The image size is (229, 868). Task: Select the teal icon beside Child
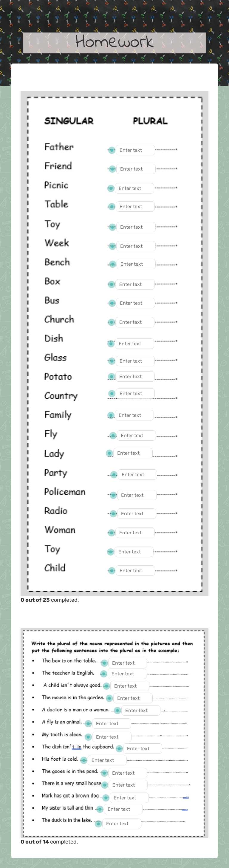coord(111,570)
